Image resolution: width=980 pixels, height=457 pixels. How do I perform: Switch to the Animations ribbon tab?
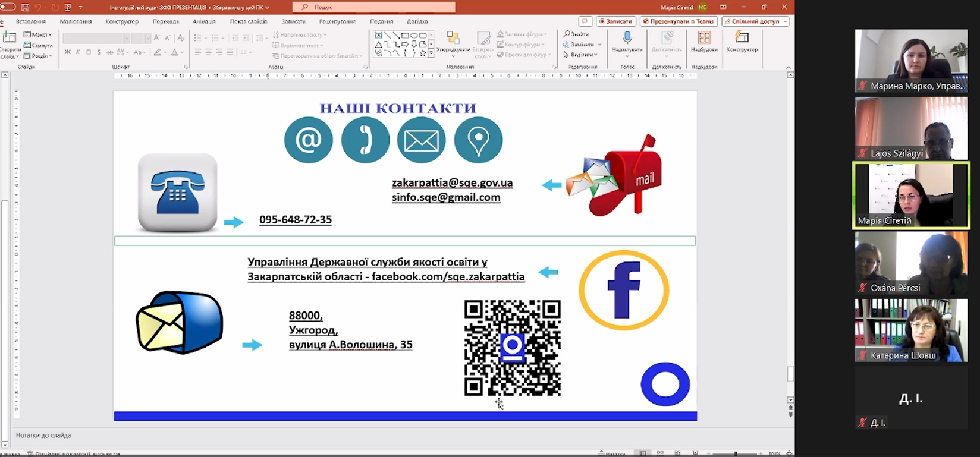204,21
